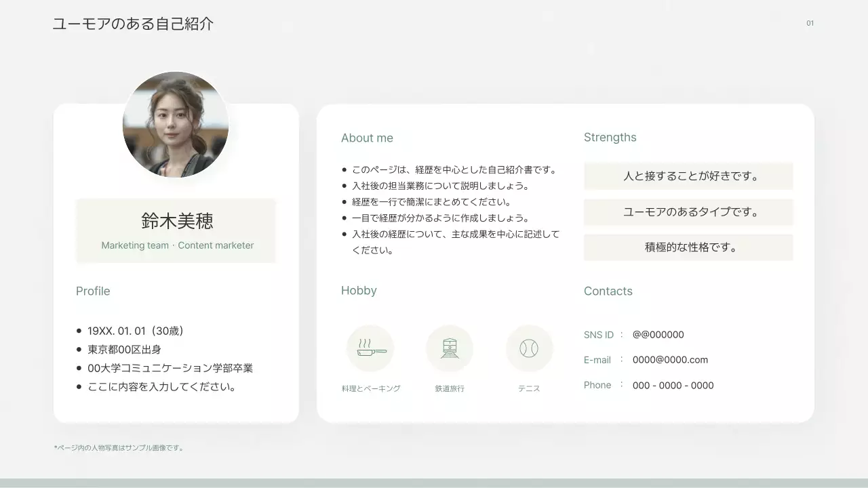
Task: Click the 鉄道旅行 hobby label
Action: point(450,388)
